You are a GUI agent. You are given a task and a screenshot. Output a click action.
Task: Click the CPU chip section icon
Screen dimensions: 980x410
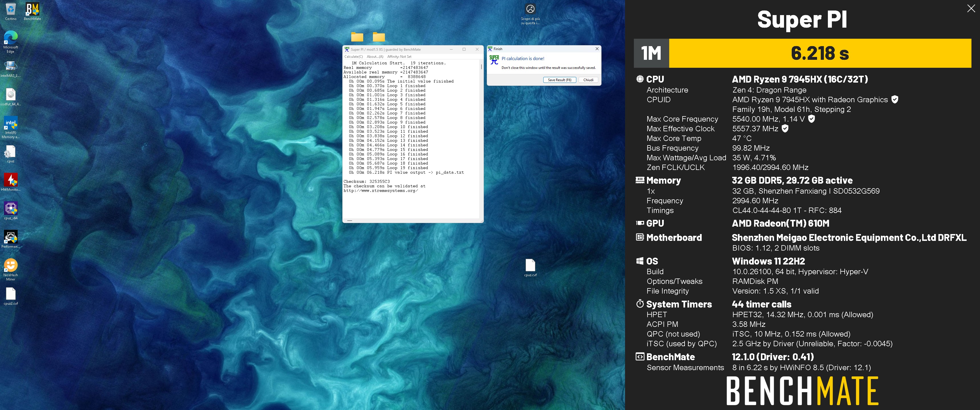pyautogui.click(x=640, y=79)
